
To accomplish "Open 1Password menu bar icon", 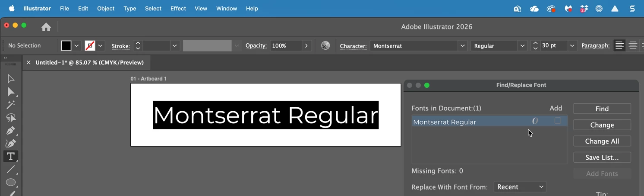I will [x=599, y=8].
